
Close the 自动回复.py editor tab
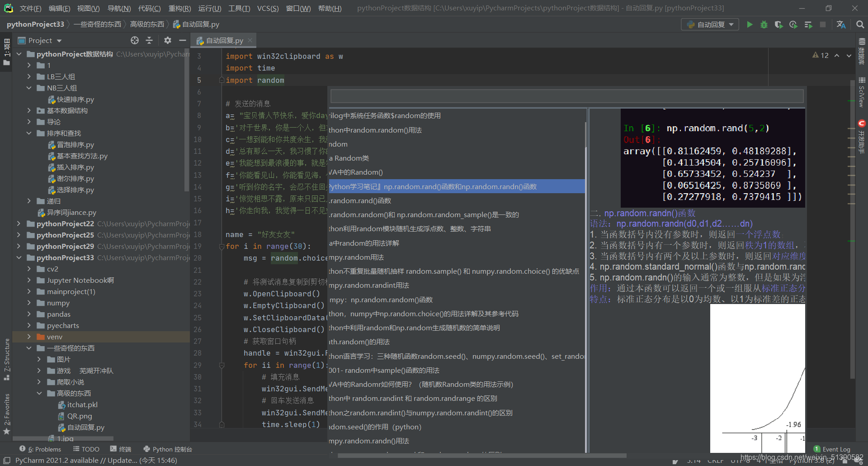pyautogui.click(x=250, y=40)
